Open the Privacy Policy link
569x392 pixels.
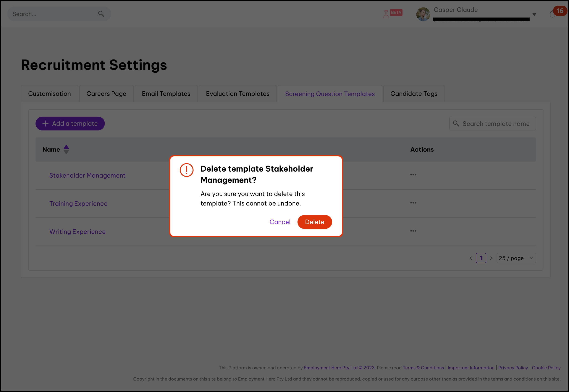(x=513, y=368)
